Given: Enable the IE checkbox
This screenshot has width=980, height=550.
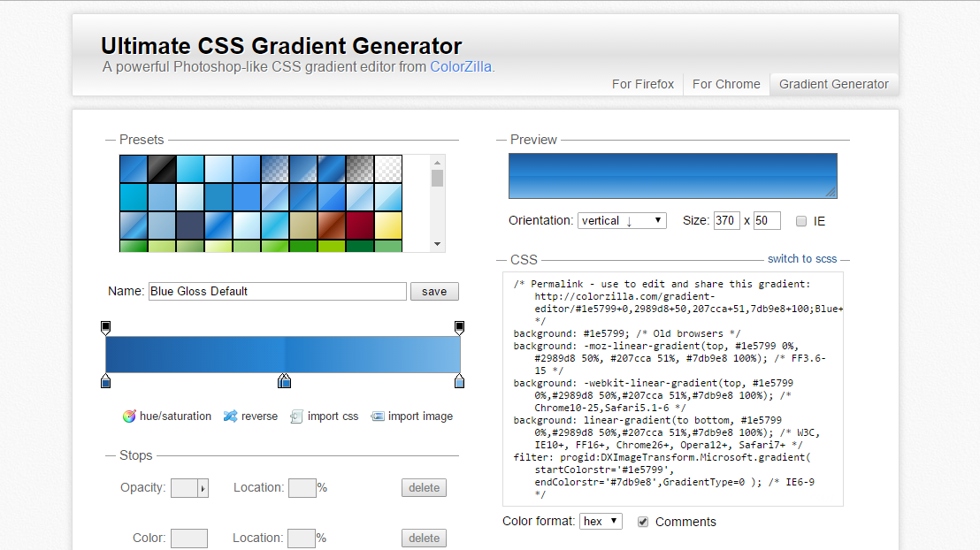Looking at the screenshot, I should point(801,221).
